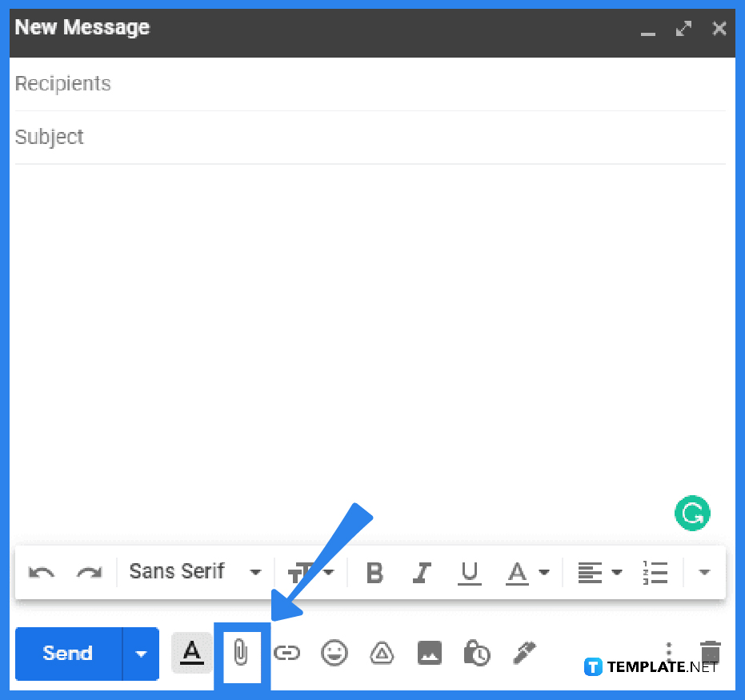Toggle underline formatting
Image resolution: width=745 pixels, height=700 pixels.
coord(469,572)
